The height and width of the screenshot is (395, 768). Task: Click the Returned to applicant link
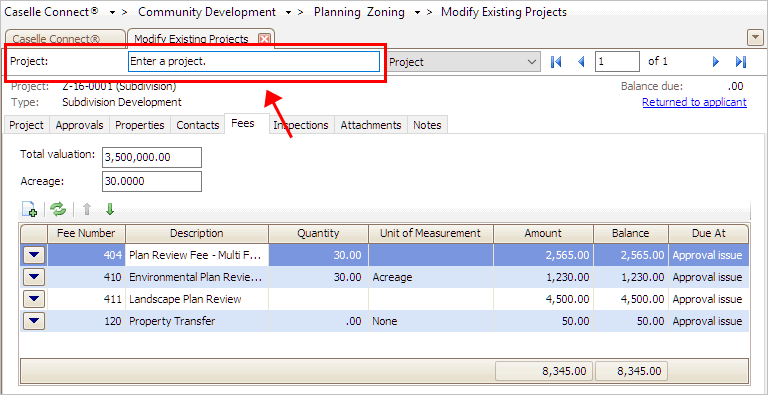point(694,102)
